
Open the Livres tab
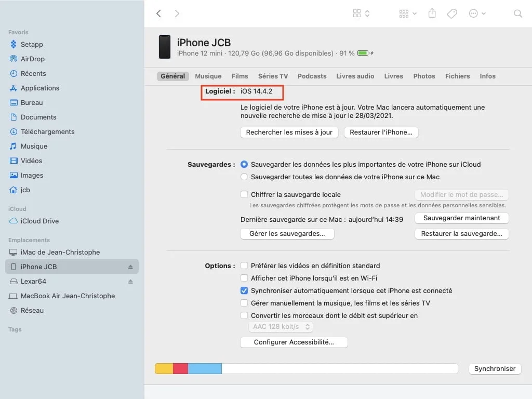(393, 76)
